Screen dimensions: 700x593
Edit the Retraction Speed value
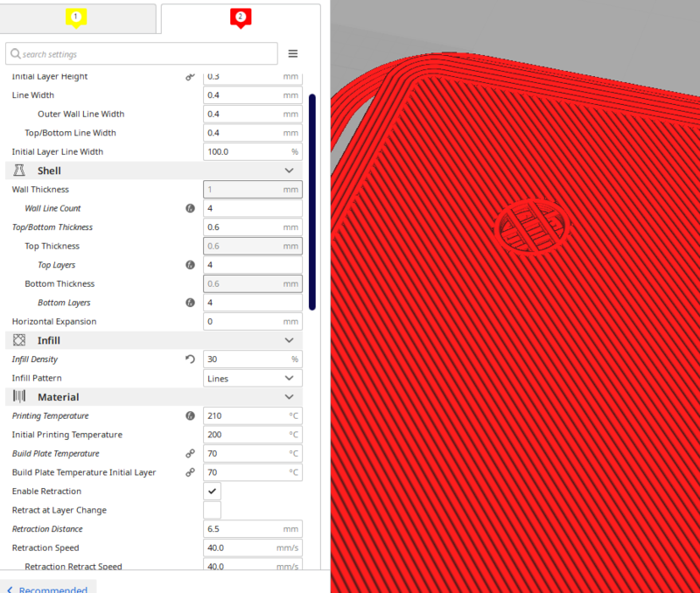(253, 548)
